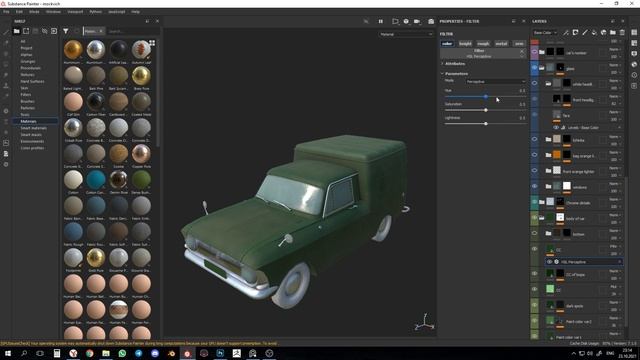The width and height of the screenshot is (640, 360).
Task: Remove the HSL Perceptive filter with X button
Action: tap(522, 51)
